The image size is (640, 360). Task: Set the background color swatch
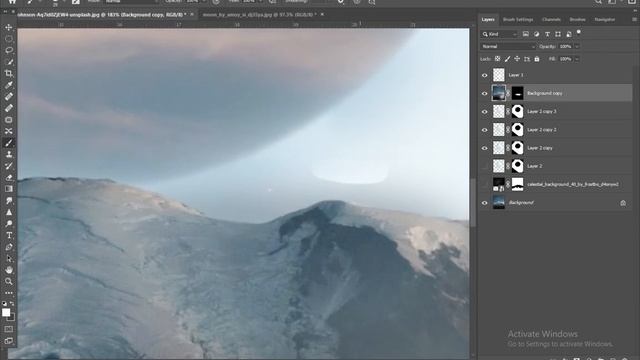11,317
